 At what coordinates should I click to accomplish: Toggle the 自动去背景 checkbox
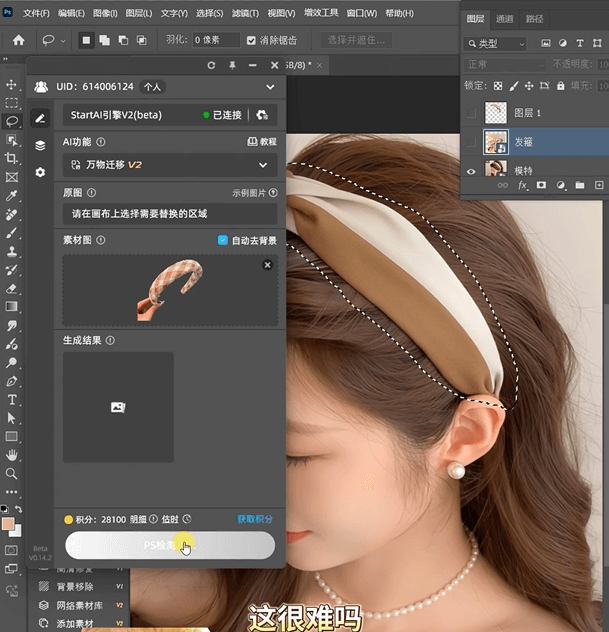tap(222, 240)
